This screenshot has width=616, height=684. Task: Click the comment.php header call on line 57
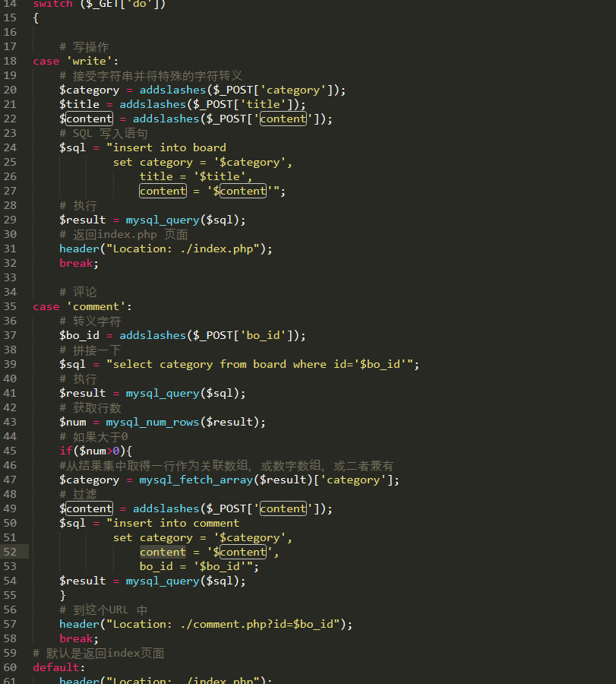[206, 624]
